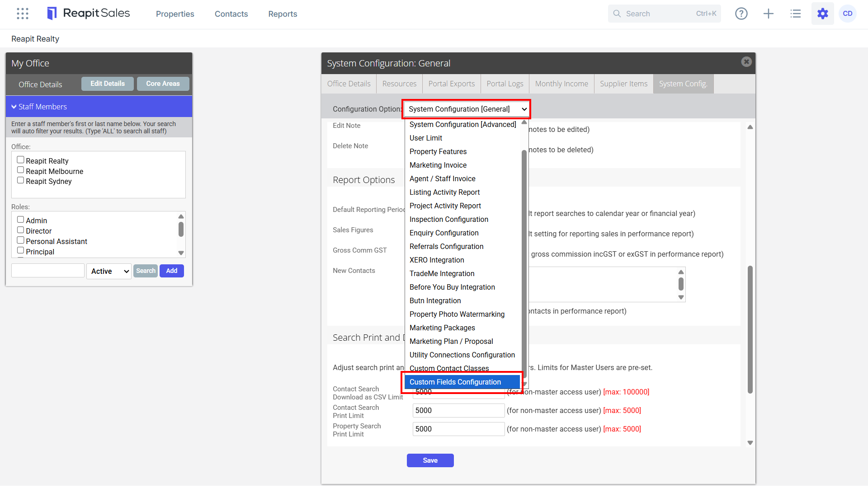Open the Properties menu

click(x=175, y=14)
